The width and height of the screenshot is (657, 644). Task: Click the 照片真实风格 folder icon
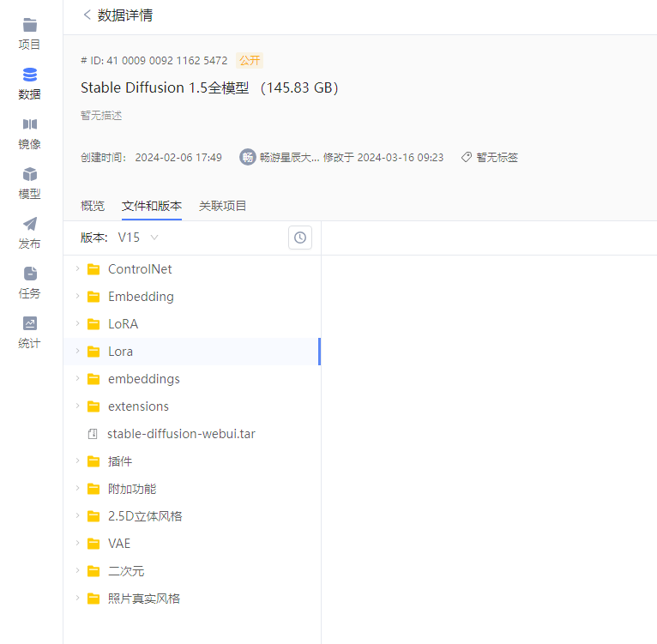pos(93,599)
